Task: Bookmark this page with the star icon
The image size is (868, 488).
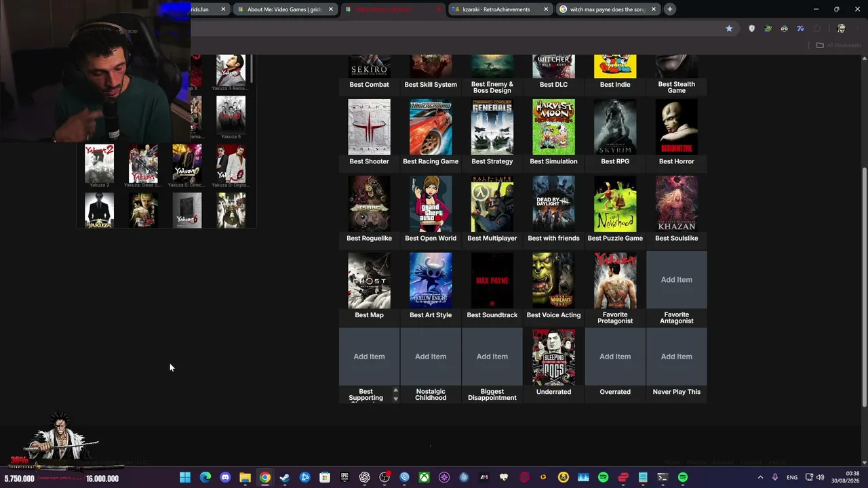Action: [x=729, y=28]
